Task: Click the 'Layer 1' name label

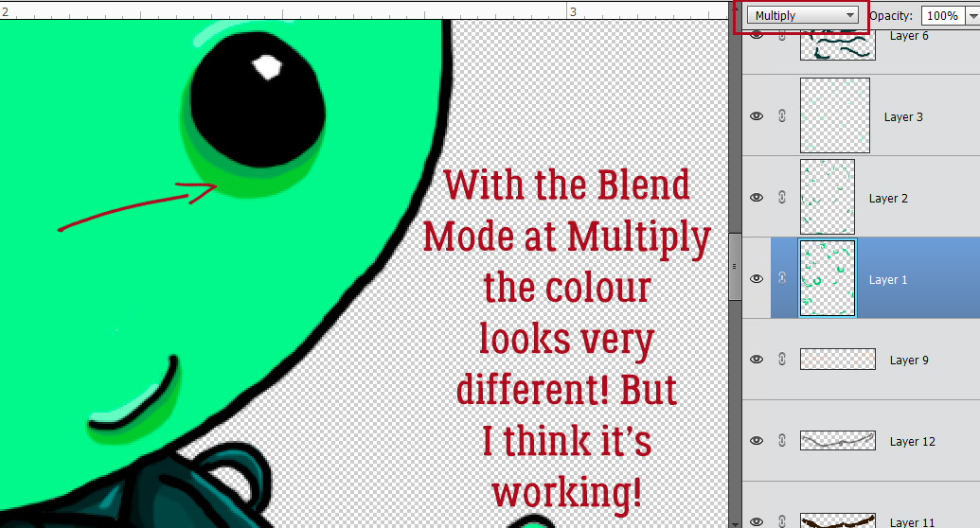Action: point(888,279)
